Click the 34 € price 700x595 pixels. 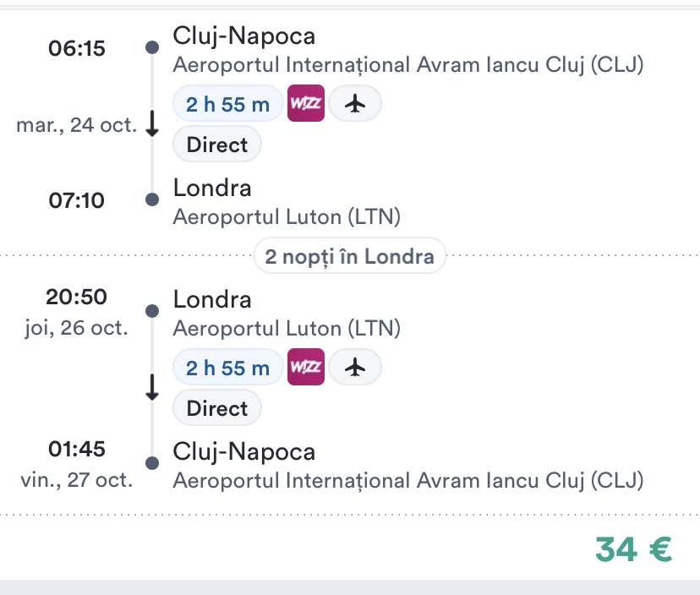633,549
